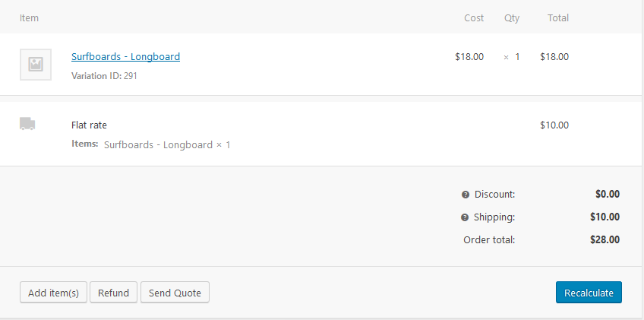
Task: Click the Discount help question mark icon
Action: click(x=466, y=195)
